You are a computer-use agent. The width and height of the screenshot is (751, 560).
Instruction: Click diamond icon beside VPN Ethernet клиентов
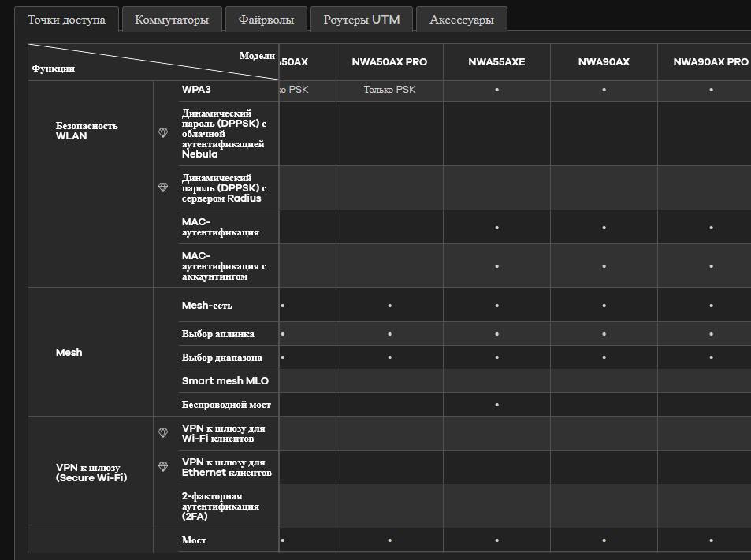point(163,466)
